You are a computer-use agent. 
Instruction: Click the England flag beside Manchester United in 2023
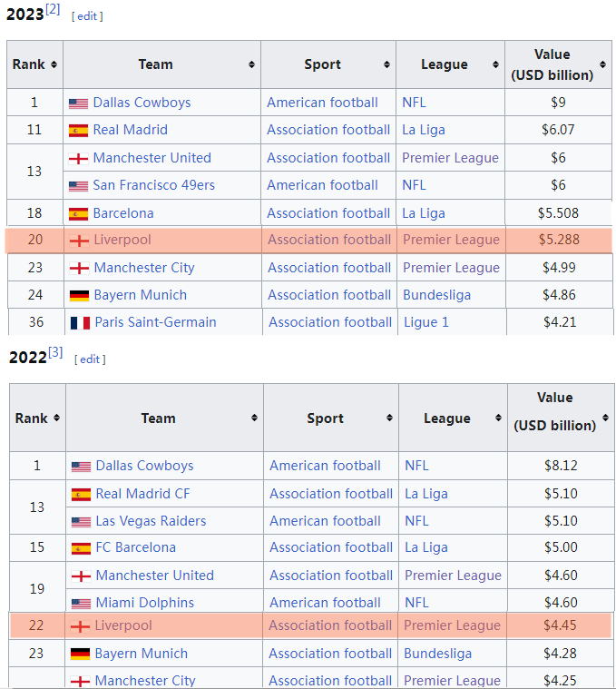78,159
